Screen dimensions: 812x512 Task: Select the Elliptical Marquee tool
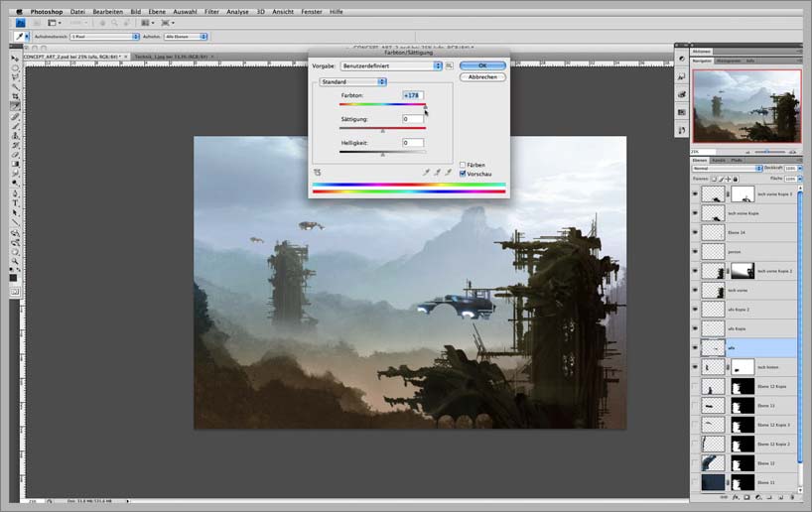(15, 67)
